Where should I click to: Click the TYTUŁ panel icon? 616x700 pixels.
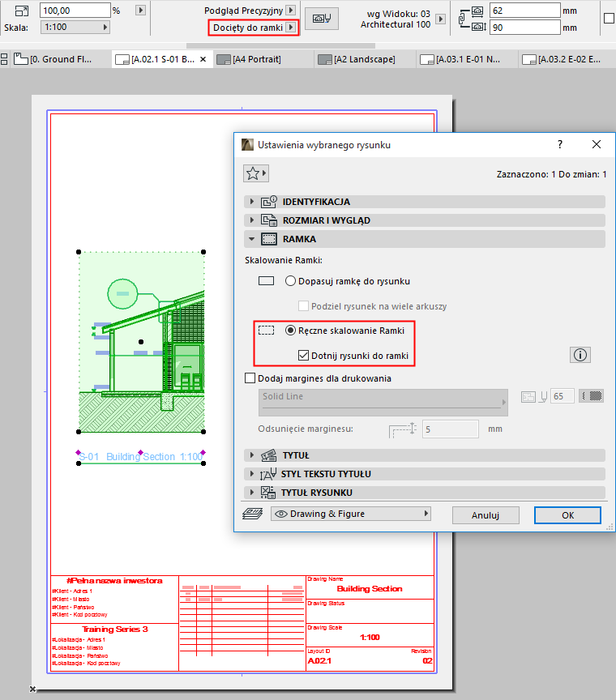268,455
